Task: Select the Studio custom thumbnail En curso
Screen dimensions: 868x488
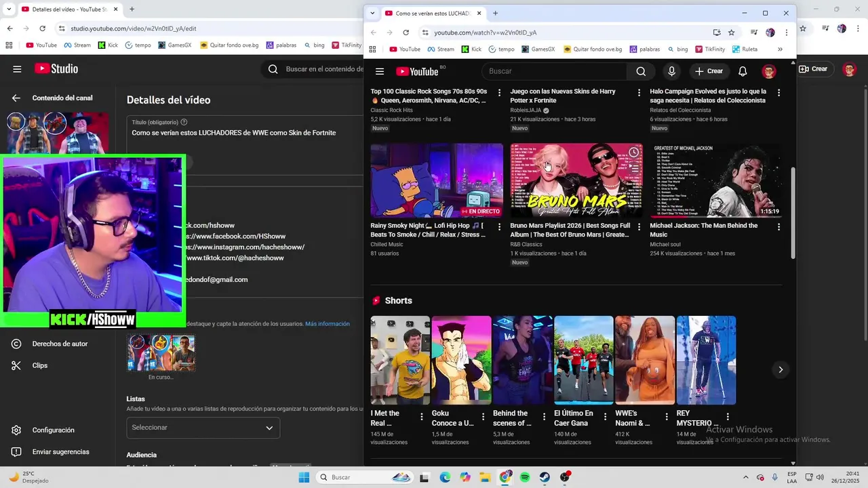Action: point(161,352)
